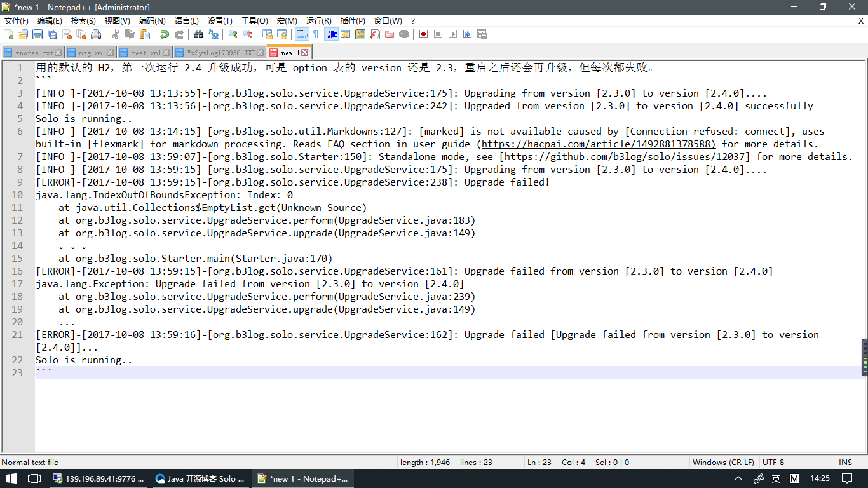
Task: Show hidden system tray icons chevron
Action: [x=738, y=478]
